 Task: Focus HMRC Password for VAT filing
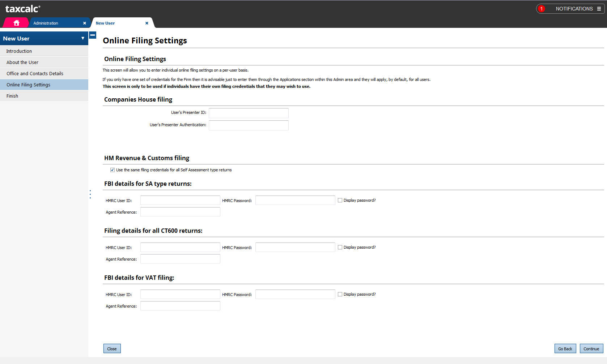click(x=295, y=294)
